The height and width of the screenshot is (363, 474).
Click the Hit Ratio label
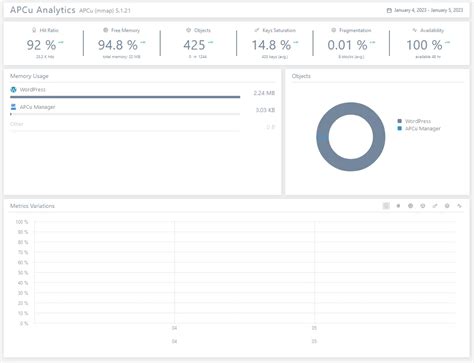49,30
